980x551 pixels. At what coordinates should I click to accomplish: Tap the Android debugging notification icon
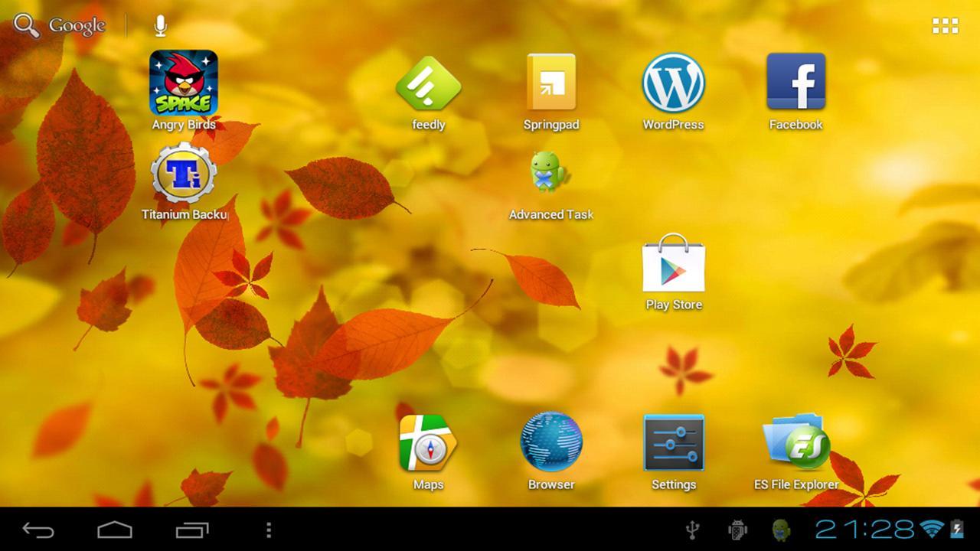coord(737,530)
